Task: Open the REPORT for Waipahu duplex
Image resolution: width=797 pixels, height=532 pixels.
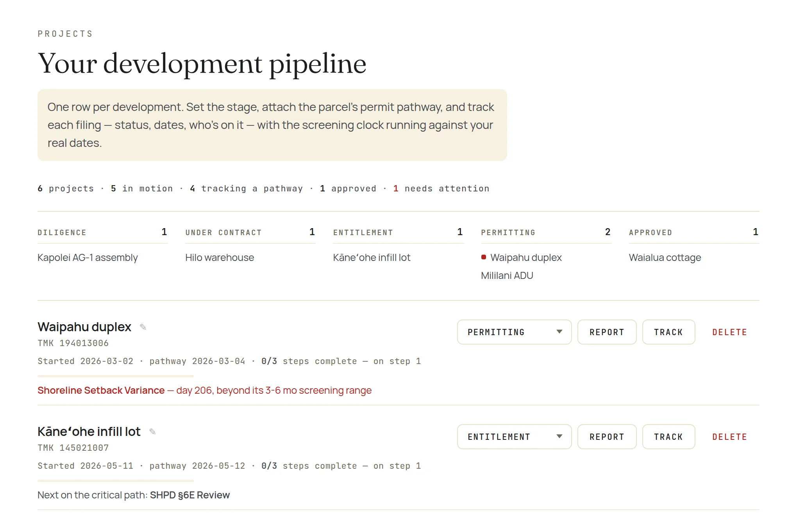Action: [x=607, y=332]
